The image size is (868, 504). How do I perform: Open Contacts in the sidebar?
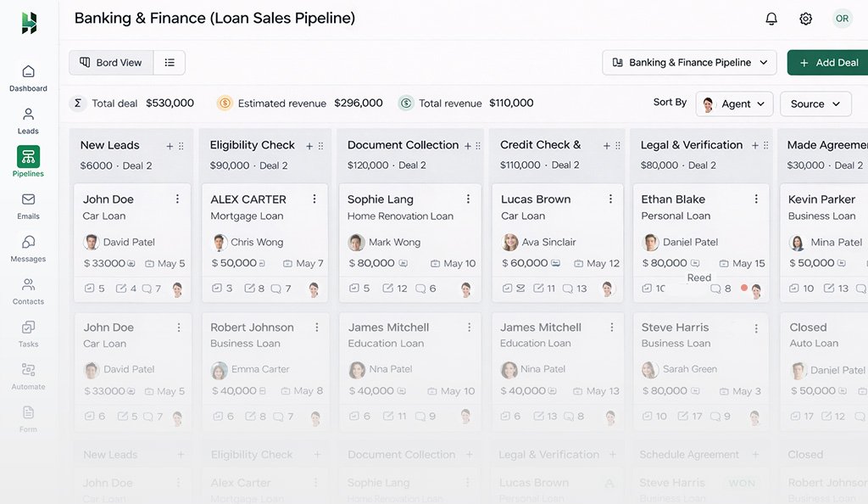click(28, 290)
